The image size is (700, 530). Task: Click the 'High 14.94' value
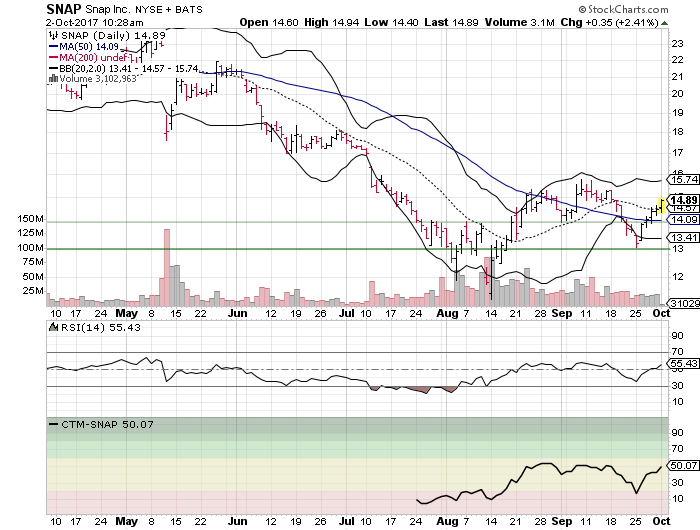point(331,22)
